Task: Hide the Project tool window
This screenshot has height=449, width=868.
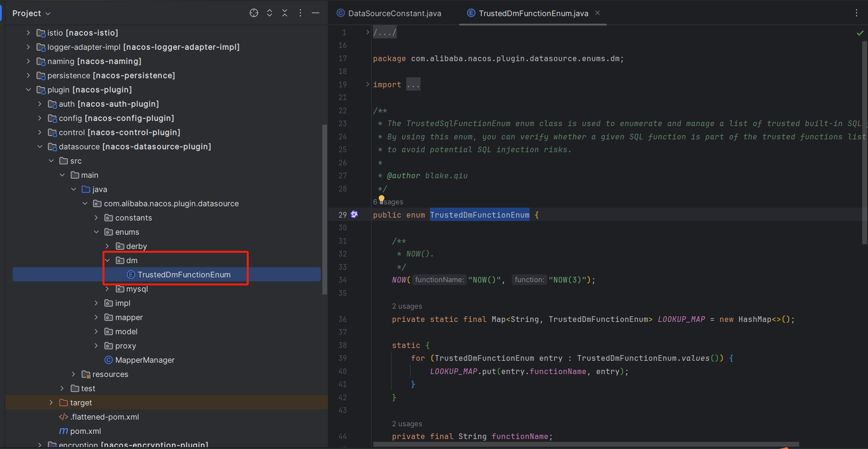Action: 316,13
